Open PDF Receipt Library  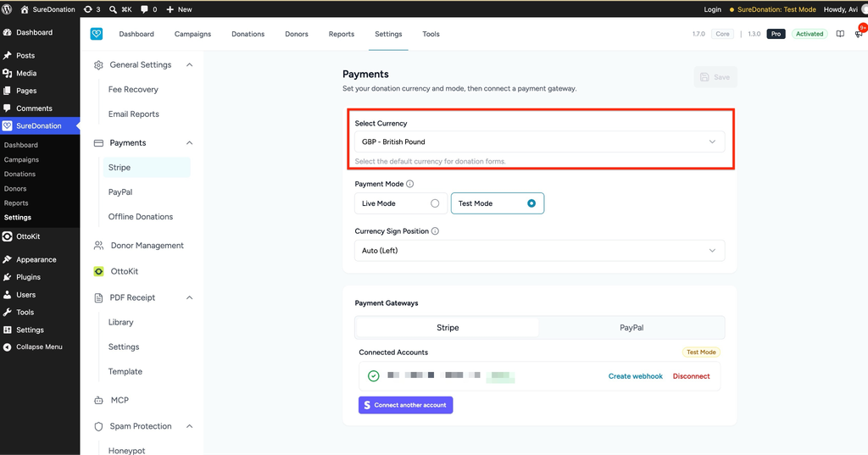pyautogui.click(x=120, y=322)
